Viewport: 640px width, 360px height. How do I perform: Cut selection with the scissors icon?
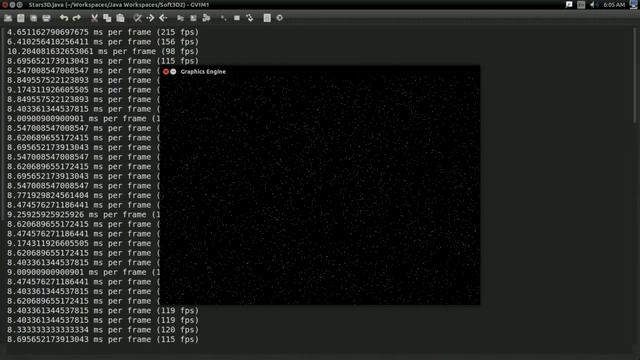[94, 18]
